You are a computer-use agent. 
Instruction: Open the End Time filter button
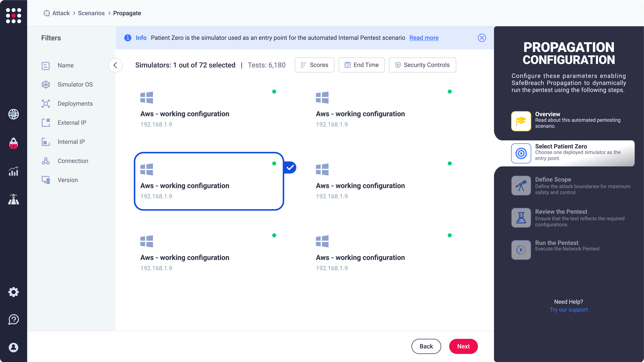[361, 65]
